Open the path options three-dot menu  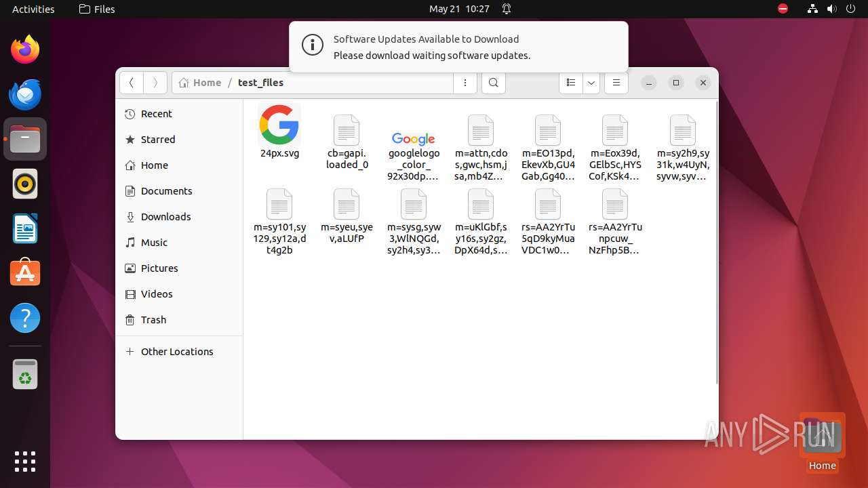point(465,83)
